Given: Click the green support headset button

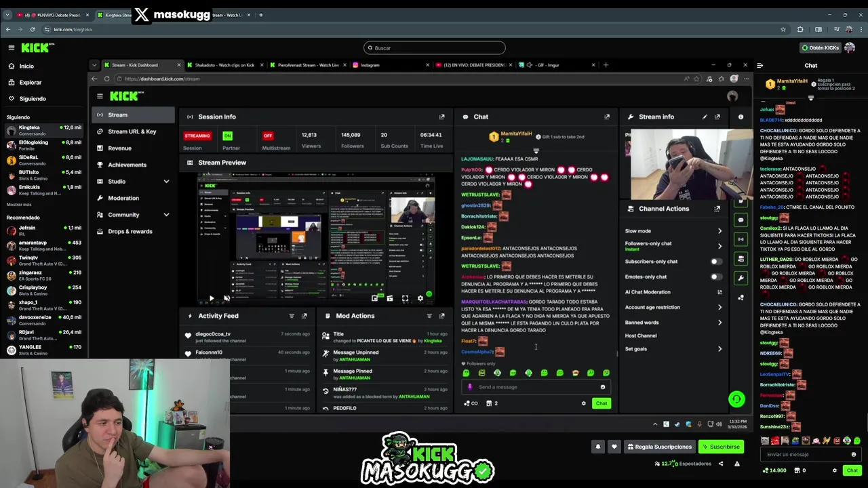Looking at the screenshot, I should point(736,399).
